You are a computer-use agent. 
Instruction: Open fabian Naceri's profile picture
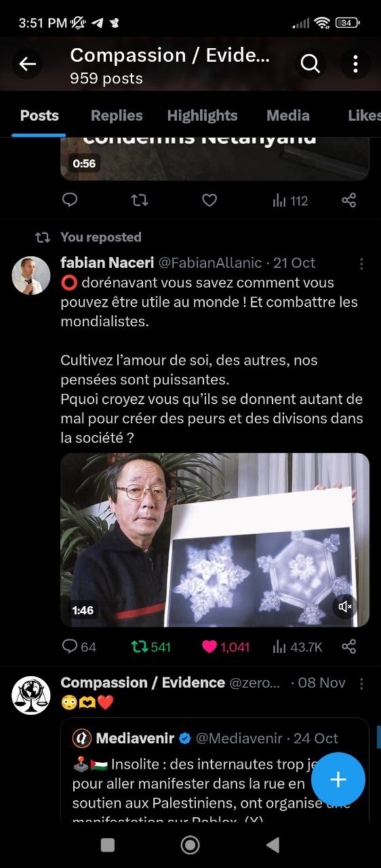click(x=31, y=275)
